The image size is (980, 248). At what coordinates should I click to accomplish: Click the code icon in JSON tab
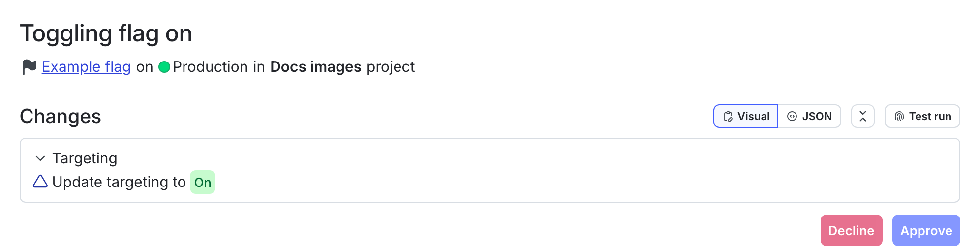pos(792,116)
